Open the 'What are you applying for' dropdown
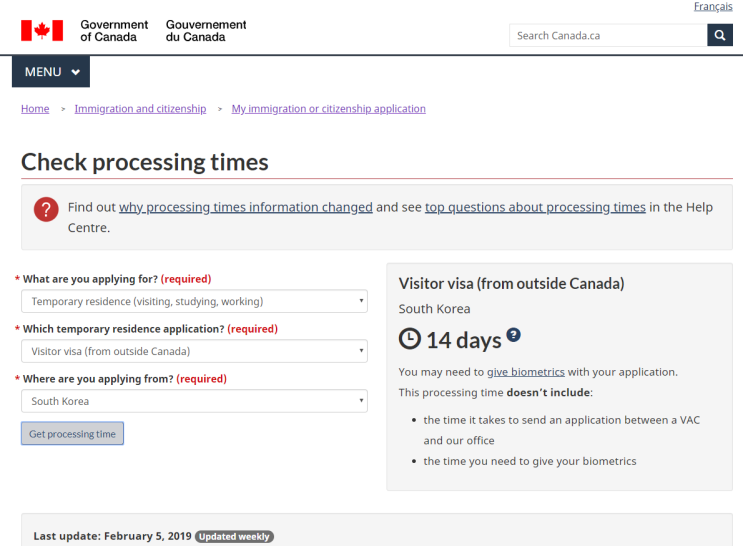 (194, 301)
